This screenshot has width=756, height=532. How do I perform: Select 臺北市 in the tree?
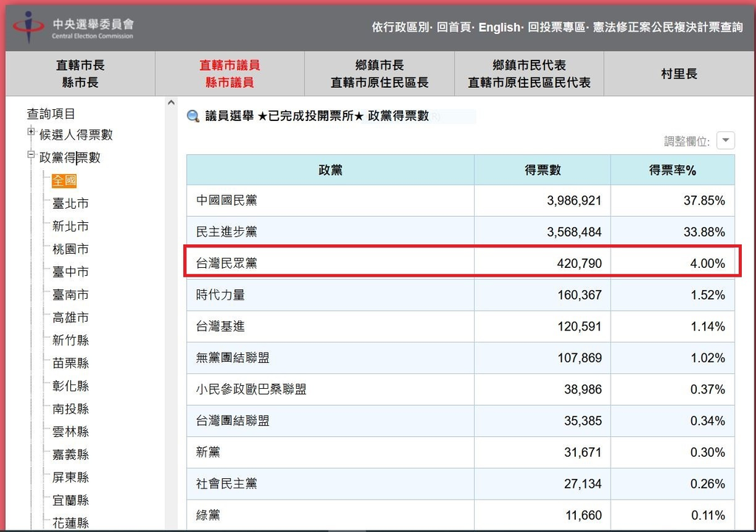click(70, 204)
